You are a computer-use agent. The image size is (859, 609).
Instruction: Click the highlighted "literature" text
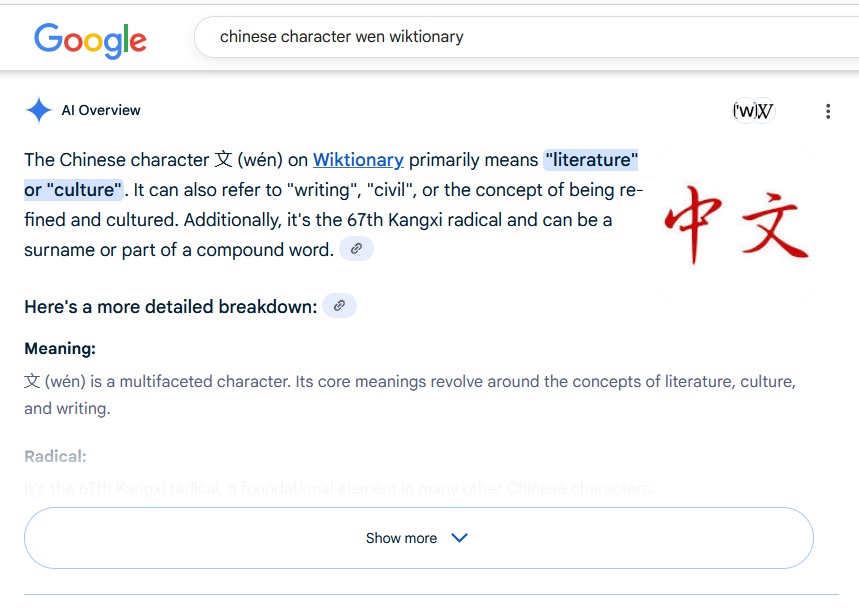(x=590, y=160)
